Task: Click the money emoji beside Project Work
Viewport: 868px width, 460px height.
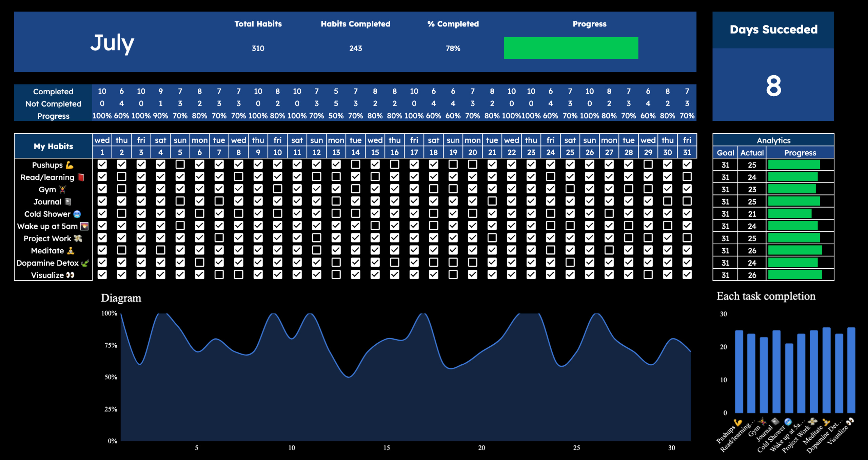Action: pos(78,238)
